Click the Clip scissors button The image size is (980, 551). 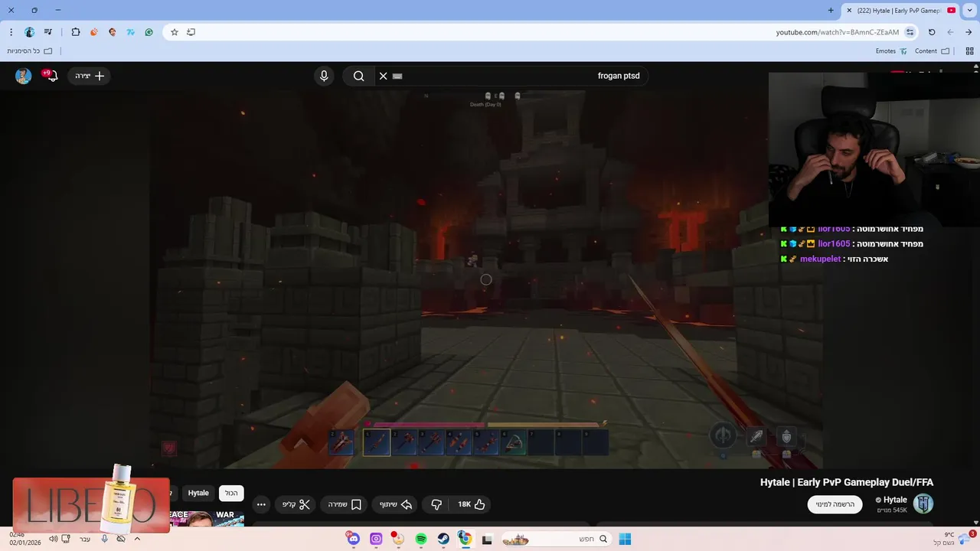coord(296,504)
